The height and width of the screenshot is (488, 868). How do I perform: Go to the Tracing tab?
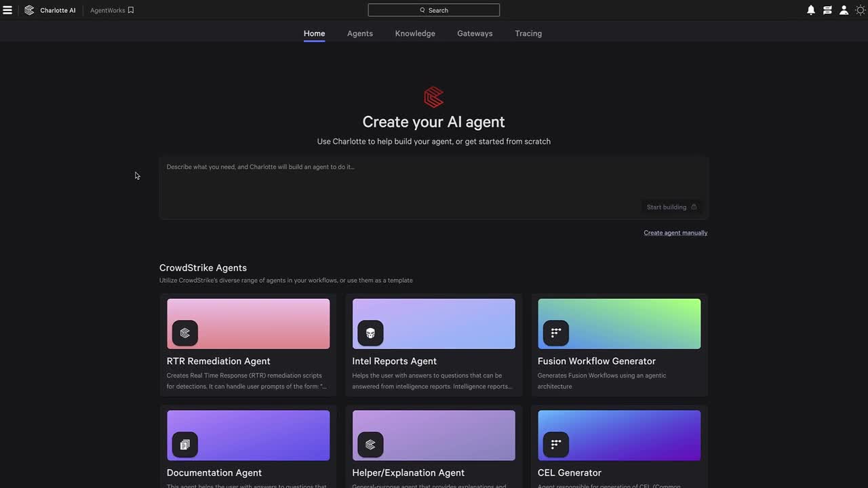tap(528, 33)
